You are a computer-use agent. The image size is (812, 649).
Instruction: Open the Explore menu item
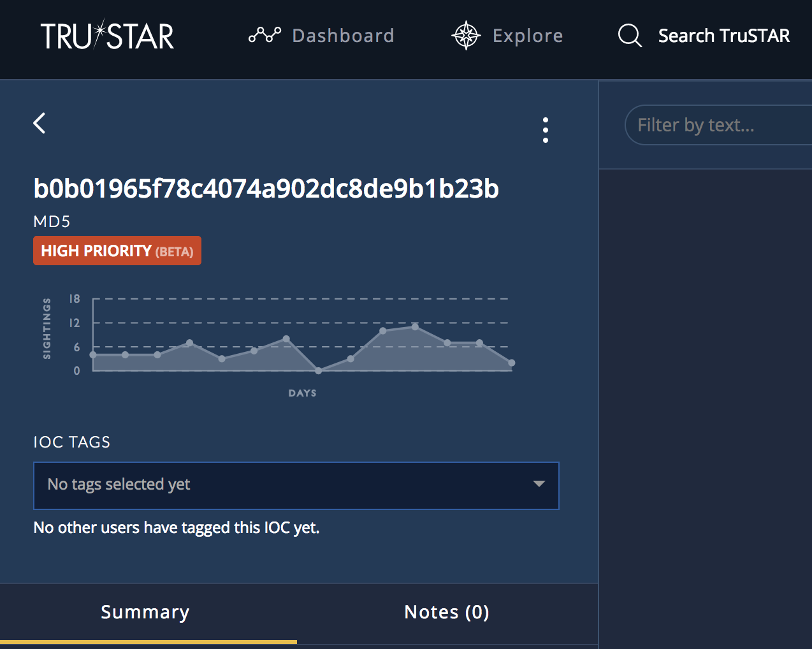(507, 36)
